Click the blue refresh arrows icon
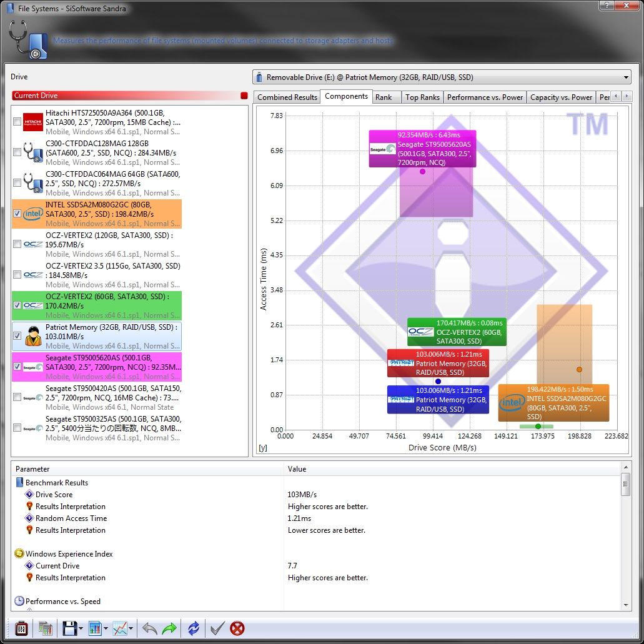 click(x=194, y=628)
